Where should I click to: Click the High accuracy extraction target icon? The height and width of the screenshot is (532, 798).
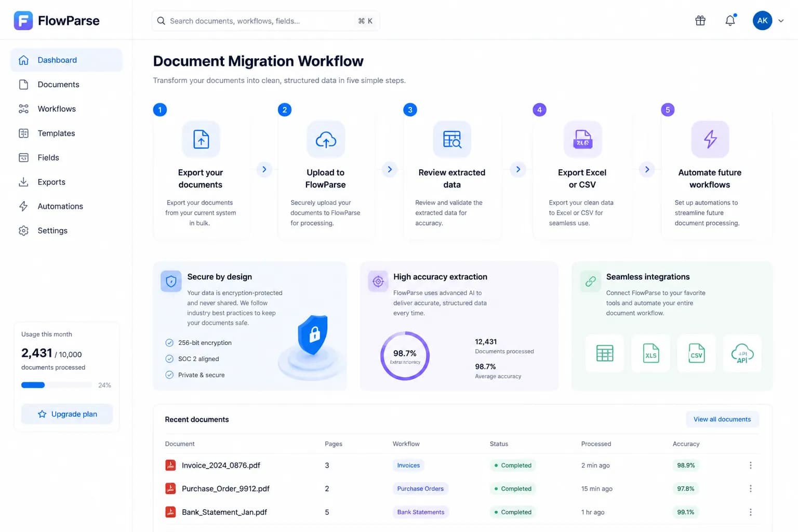[x=378, y=281]
